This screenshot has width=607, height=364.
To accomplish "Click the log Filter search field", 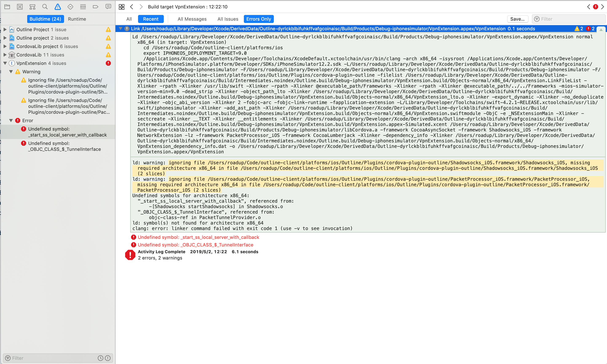I will [x=569, y=19].
